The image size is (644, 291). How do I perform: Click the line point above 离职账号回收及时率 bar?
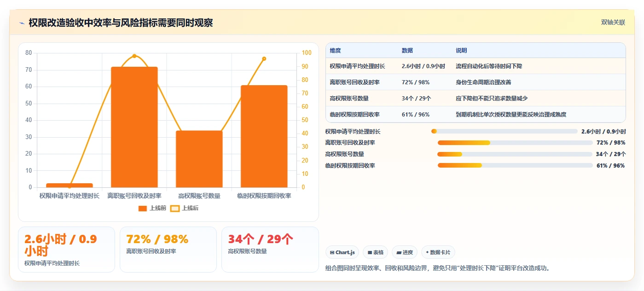point(134,56)
